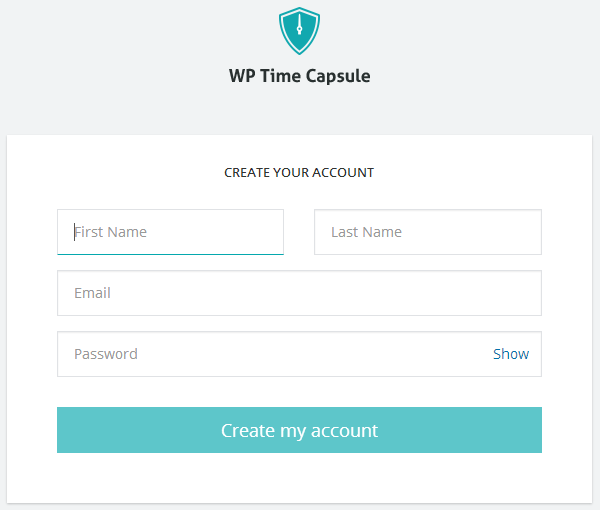This screenshot has width=600, height=510.
Task: Select the WP Time Capsule title text
Action: point(299,76)
